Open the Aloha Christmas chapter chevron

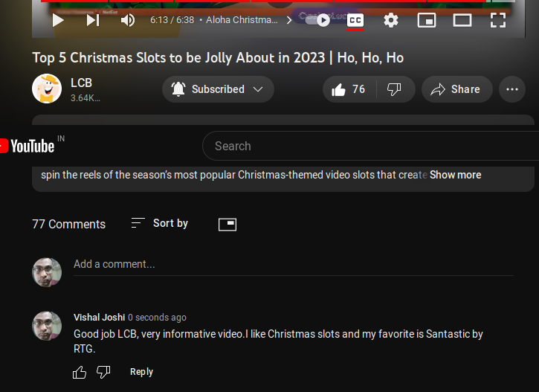pyautogui.click(x=289, y=20)
